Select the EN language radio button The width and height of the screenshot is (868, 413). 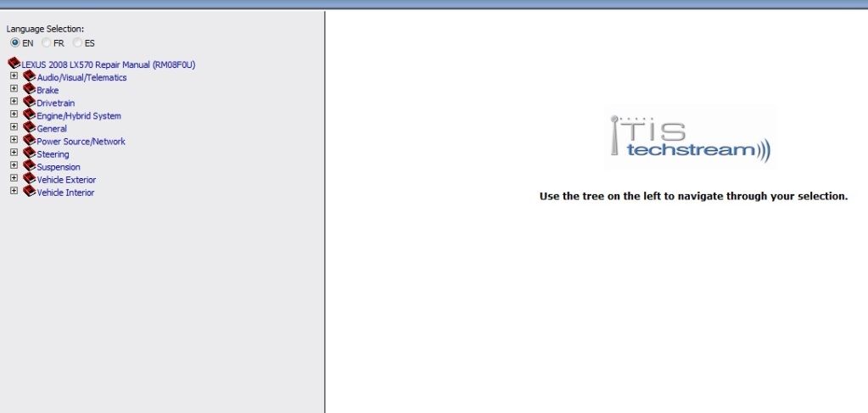point(15,42)
